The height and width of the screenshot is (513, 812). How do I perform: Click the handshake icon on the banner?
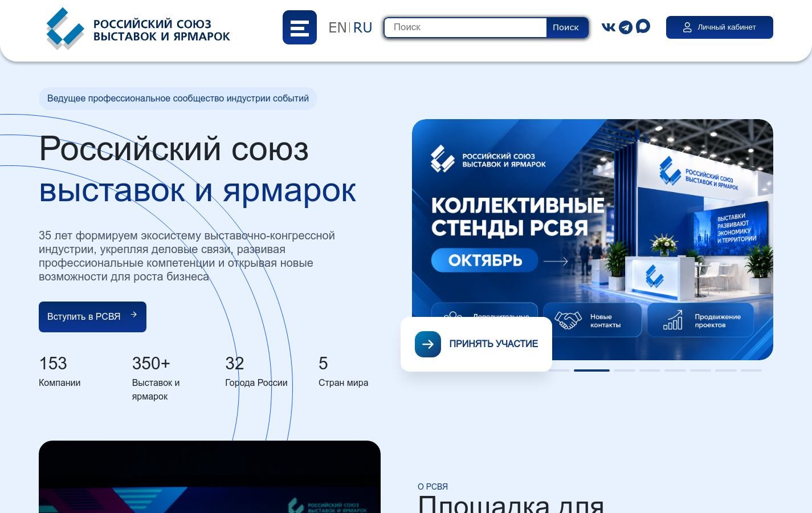point(568,320)
